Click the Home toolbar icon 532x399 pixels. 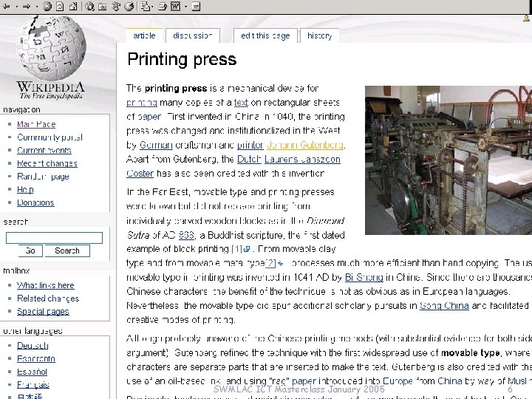[x=73, y=6]
